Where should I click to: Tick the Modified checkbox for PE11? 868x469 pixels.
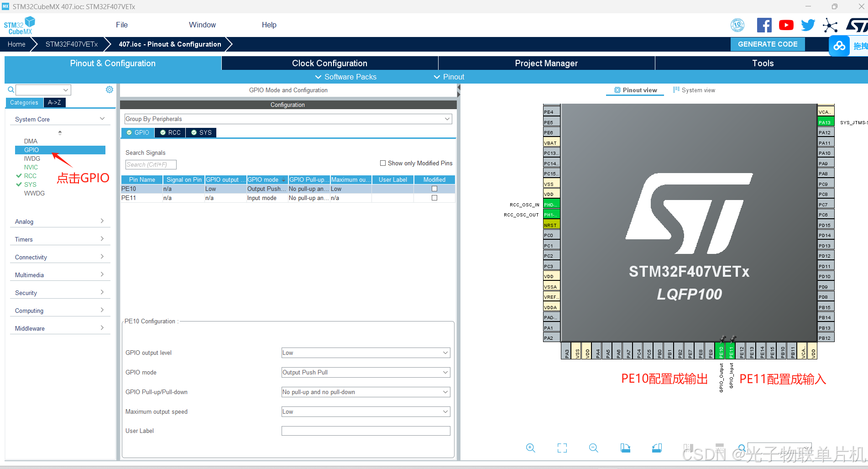point(434,198)
